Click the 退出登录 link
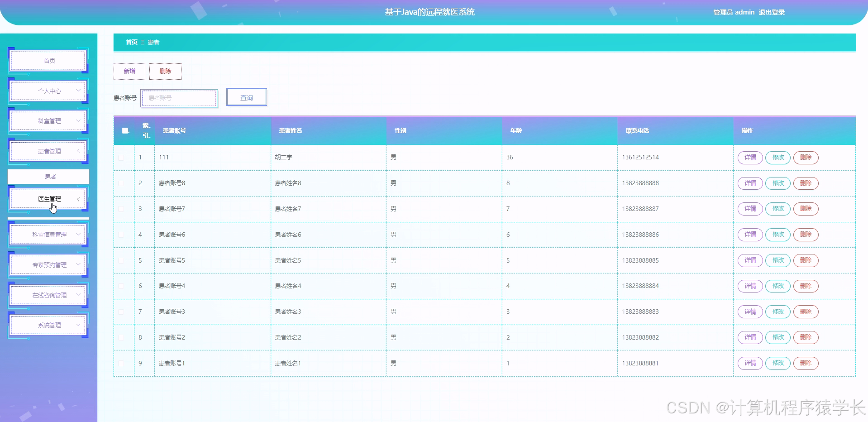This screenshot has height=422, width=868. point(772,12)
